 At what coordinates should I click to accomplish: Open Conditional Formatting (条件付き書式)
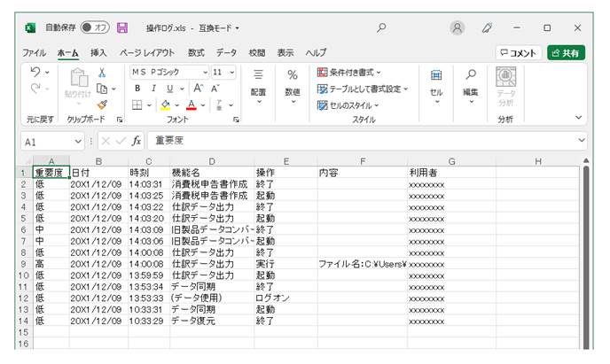(349, 73)
